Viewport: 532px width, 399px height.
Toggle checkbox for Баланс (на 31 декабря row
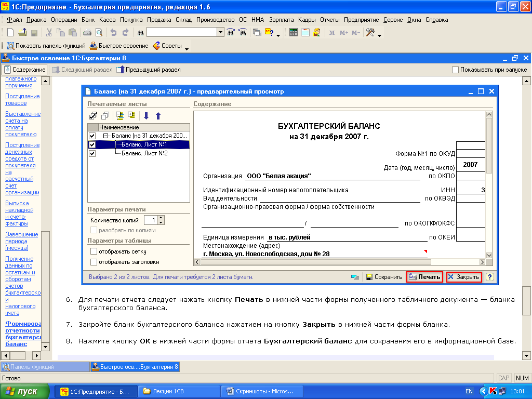pyautogui.click(x=92, y=136)
